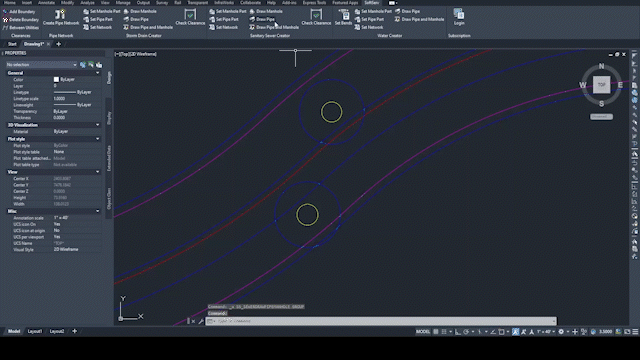640x360 pixels.
Task: Click the Create Pipe Network icon
Action: (x=60, y=14)
